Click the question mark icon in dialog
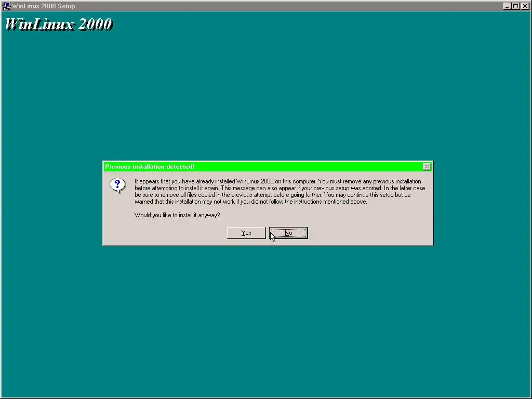The image size is (532, 399). (x=117, y=185)
